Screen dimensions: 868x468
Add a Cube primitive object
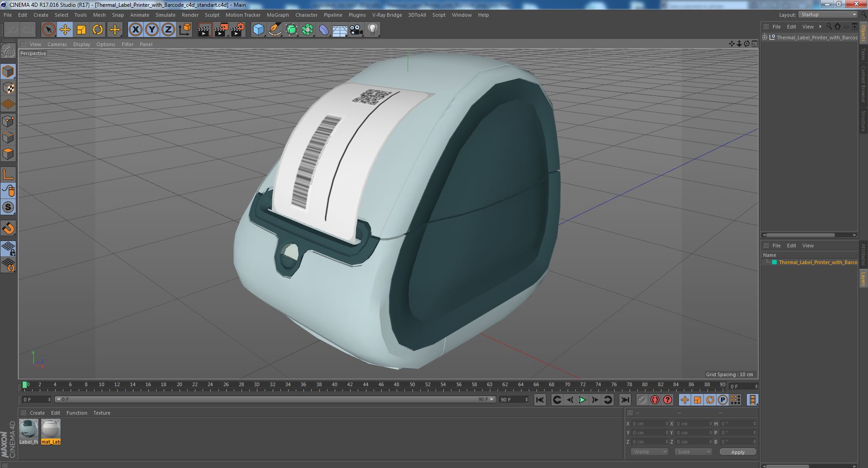click(258, 30)
